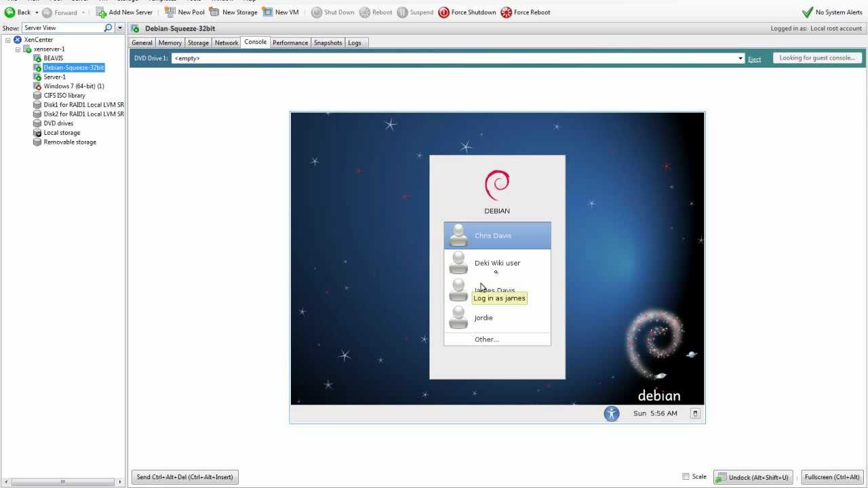Select DVD drives storage item
The height and width of the screenshot is (488, 868).
click(58, 123)
